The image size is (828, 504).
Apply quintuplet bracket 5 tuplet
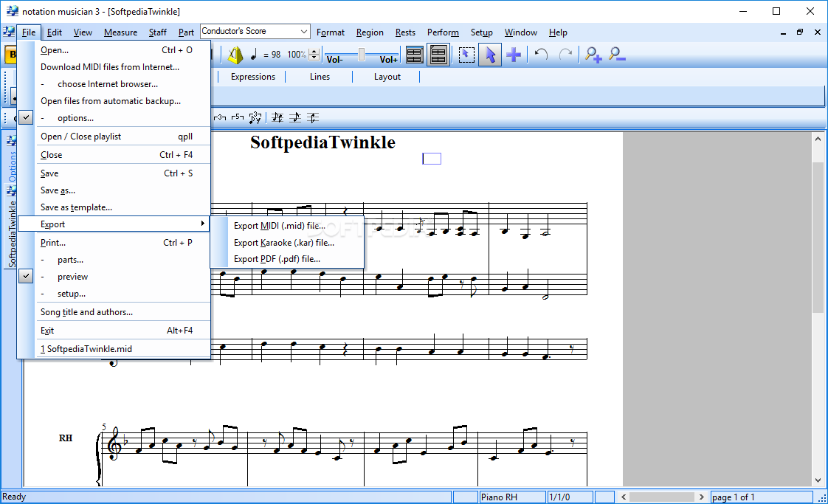point(238,117)
